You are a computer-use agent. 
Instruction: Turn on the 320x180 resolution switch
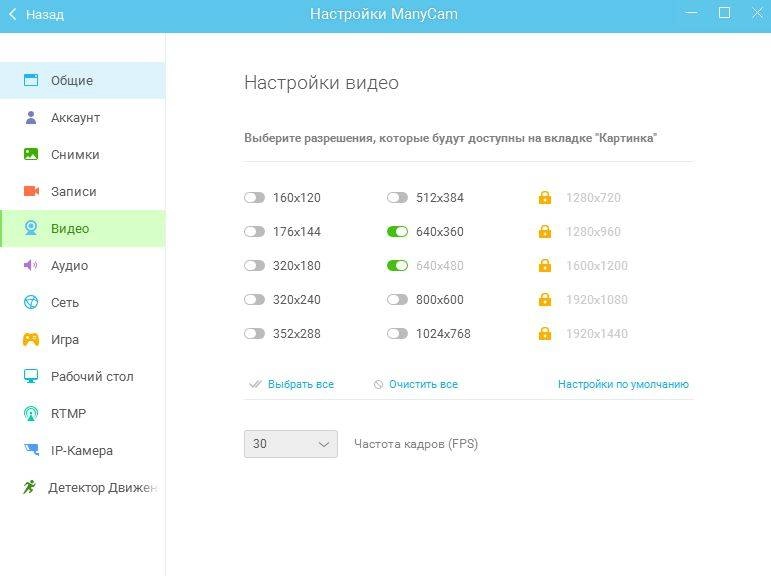[254, 266]
